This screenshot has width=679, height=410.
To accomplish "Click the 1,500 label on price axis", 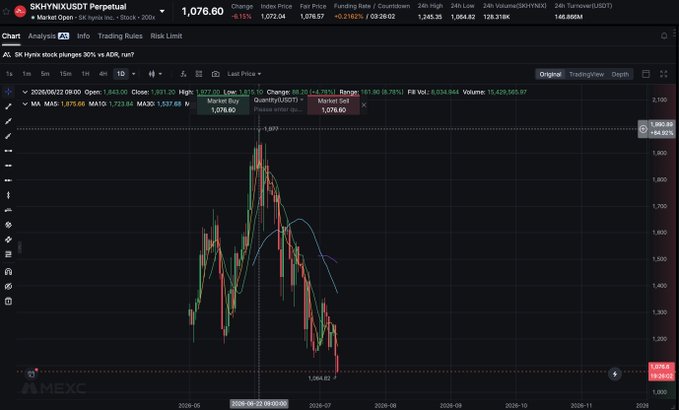I will [660, 259].
